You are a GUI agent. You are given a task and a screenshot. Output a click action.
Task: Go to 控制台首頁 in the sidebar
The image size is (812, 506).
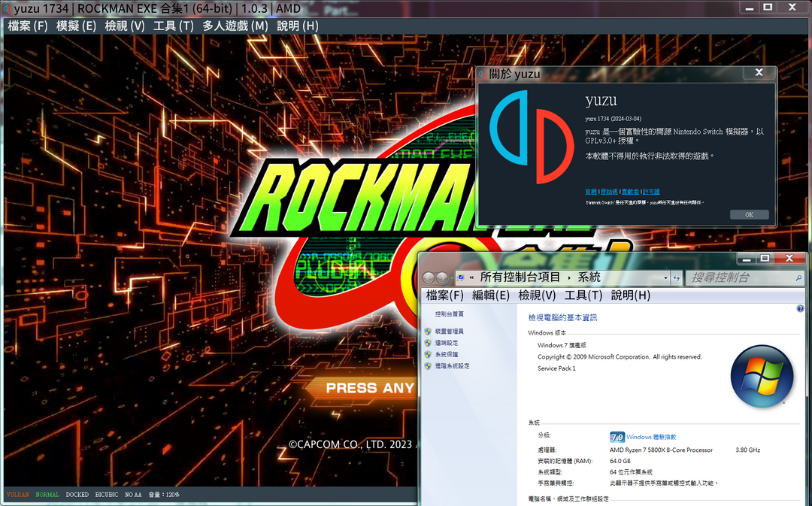pyautogui.click(x=450, y=314)
